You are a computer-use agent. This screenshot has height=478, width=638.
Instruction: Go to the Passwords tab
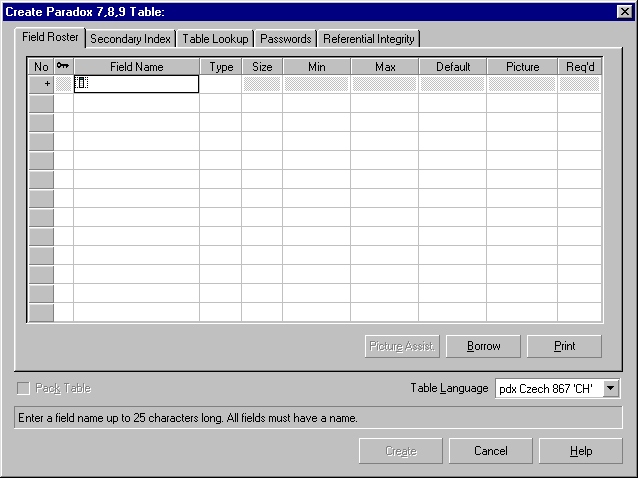pyautogui.click(x=286, y=38)
